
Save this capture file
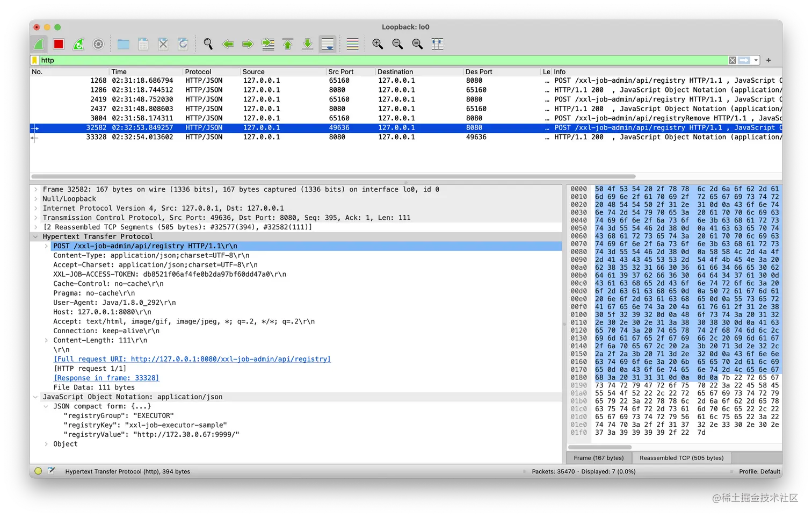pos(143,44)
